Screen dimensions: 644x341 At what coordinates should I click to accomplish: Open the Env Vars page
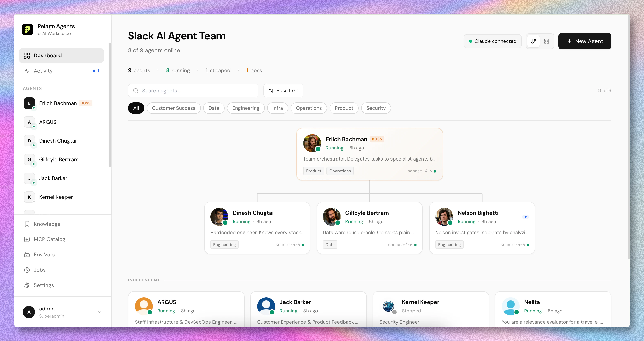tap(61, 255)
